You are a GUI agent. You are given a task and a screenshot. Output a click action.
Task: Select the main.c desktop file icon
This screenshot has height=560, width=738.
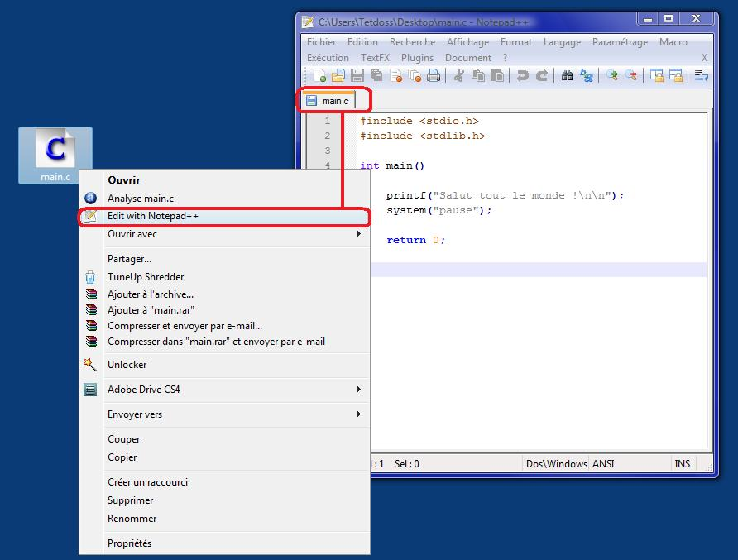(55, 156)
